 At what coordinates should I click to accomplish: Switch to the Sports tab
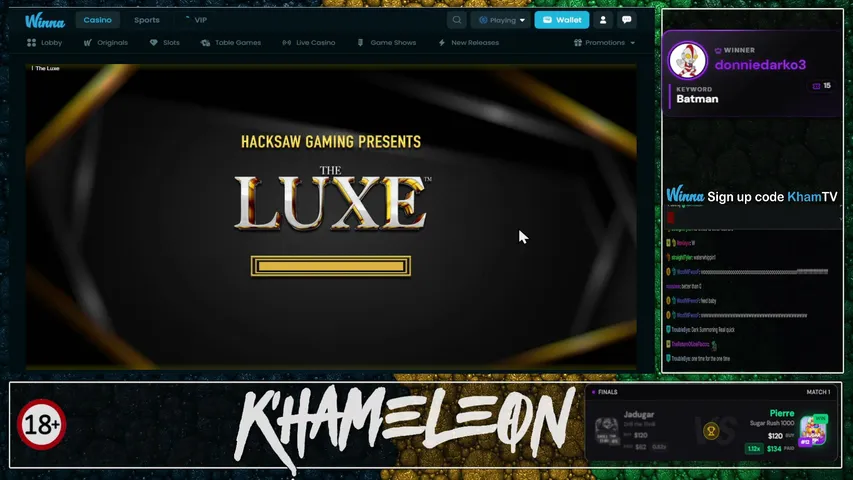coord(147,20)
